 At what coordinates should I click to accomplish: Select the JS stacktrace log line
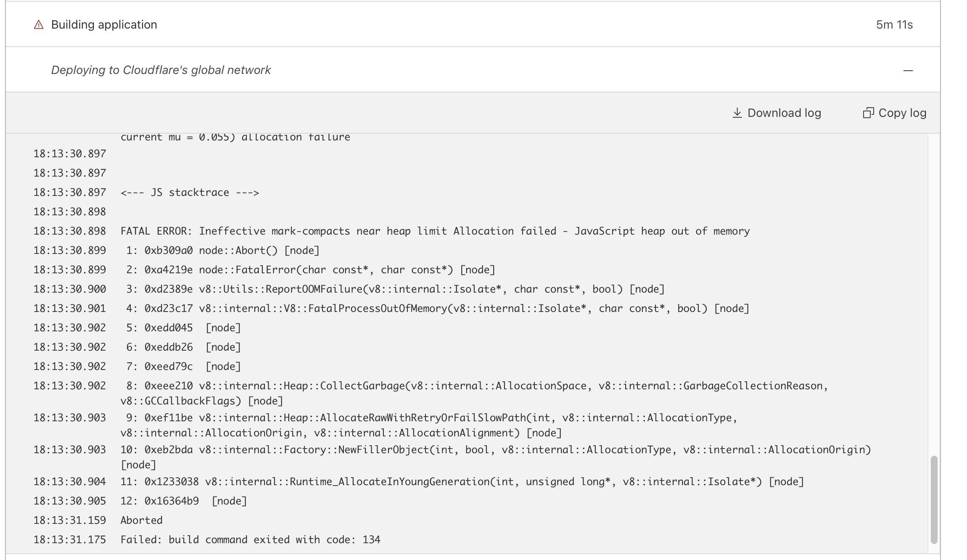tap(190, 192)
